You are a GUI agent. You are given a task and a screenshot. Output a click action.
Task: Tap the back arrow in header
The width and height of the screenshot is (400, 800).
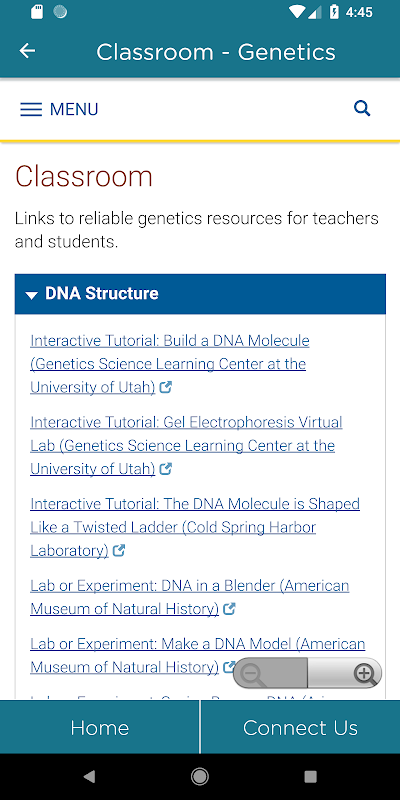click(x=27, y=51)
